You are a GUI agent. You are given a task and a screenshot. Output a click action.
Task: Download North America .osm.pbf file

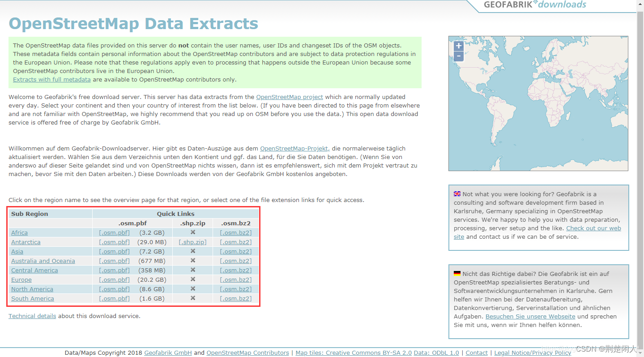pos(114,289)
